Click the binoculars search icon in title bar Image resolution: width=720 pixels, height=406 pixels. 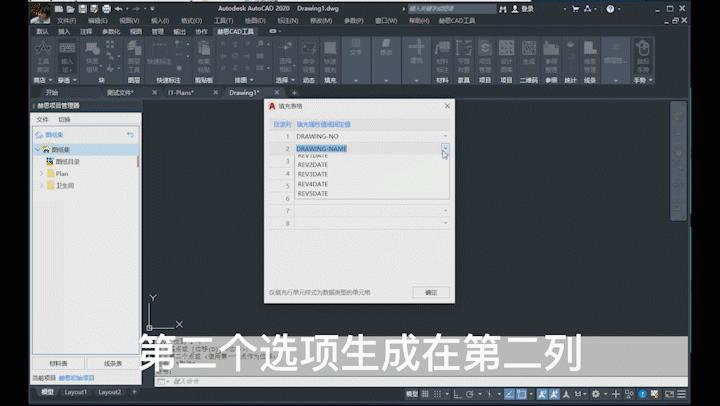click(503, 9)
